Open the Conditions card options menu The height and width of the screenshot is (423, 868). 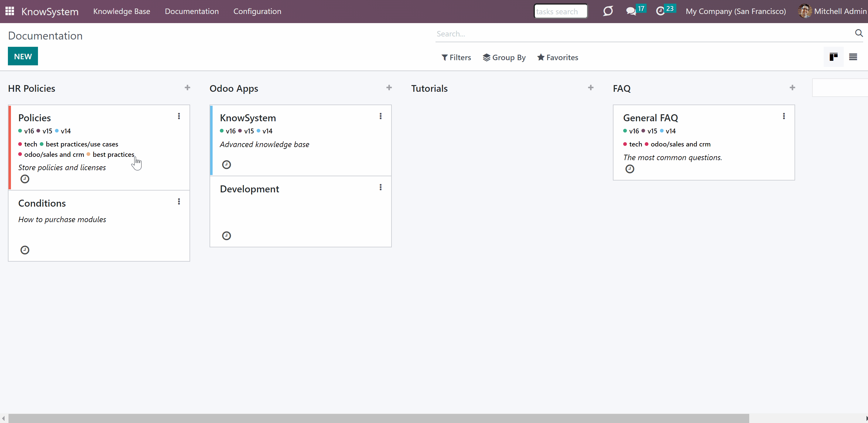179,201
